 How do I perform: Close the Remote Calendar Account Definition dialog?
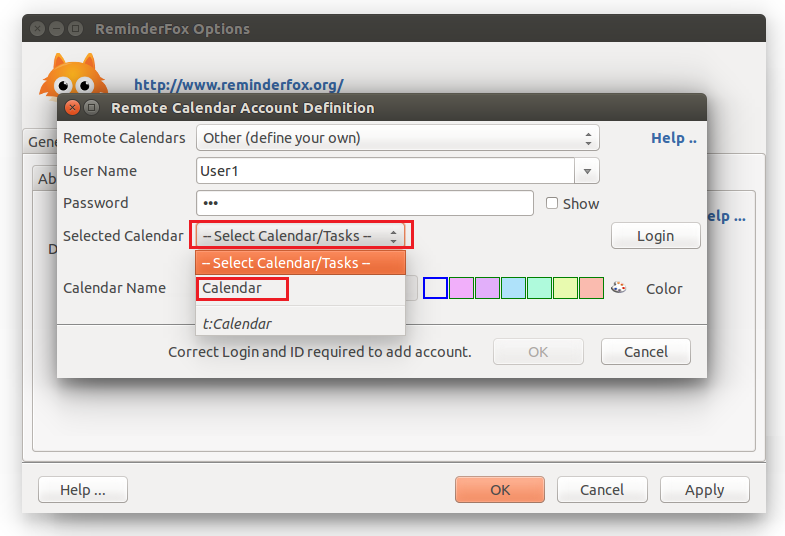click(x=73, y=108)
